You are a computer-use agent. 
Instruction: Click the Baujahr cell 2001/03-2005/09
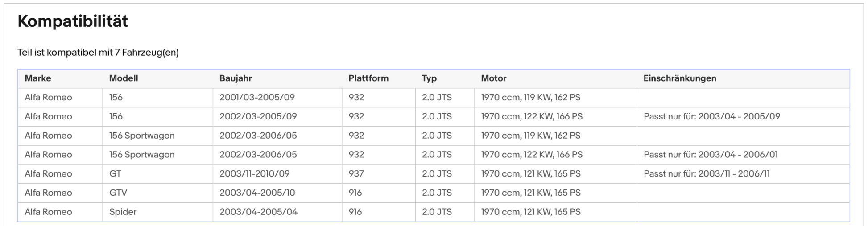[257, 97]
